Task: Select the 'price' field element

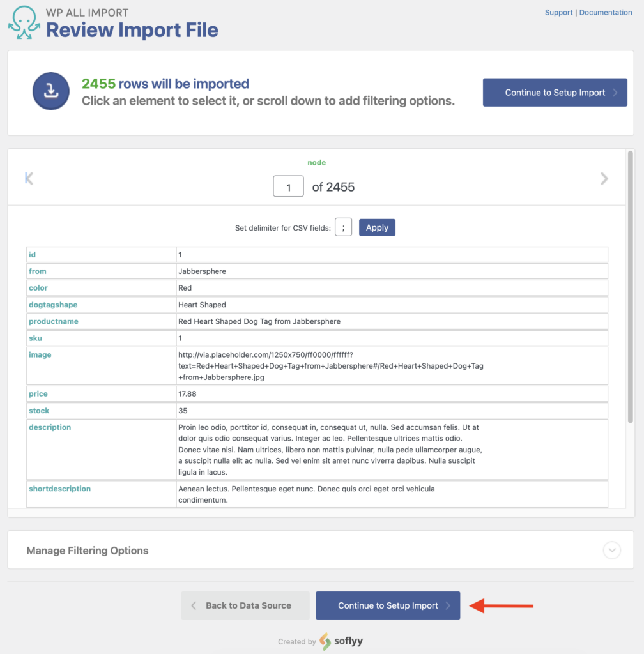Action: pos(38,393)
